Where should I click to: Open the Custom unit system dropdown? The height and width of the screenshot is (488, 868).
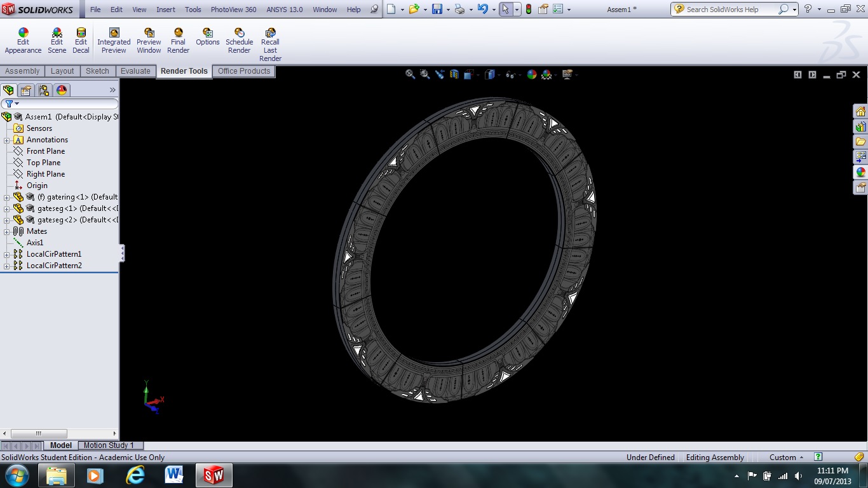(786, 457)
